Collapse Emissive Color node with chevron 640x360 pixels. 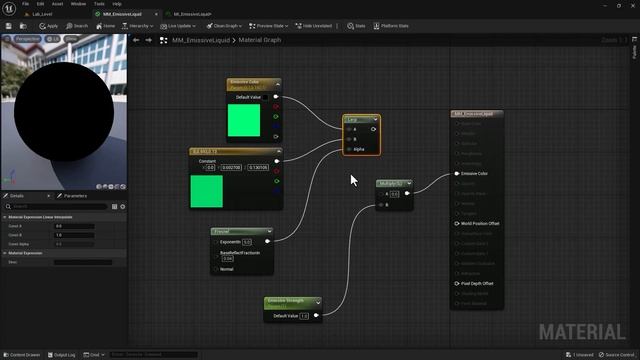(278, 84)
